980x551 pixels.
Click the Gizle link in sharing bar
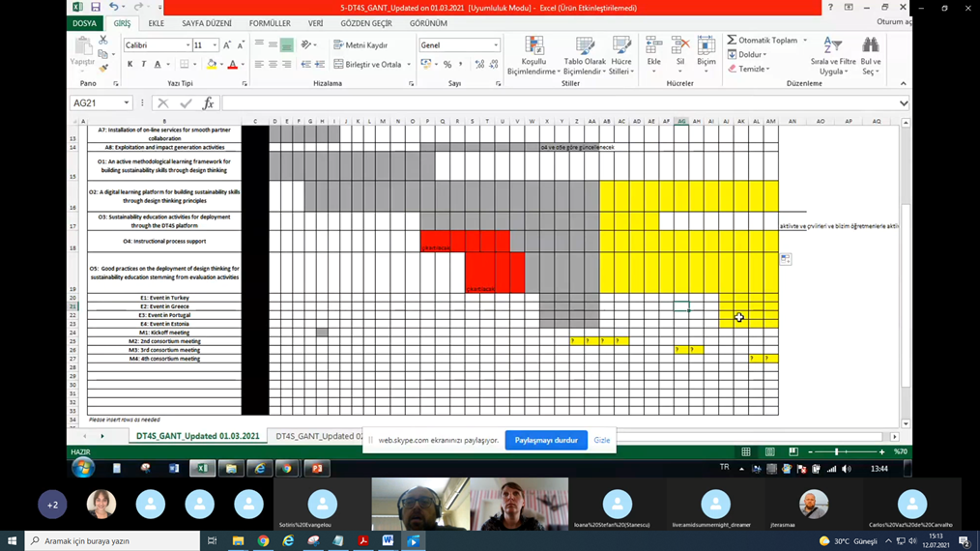pyautogui.click(x=601, y=441)
